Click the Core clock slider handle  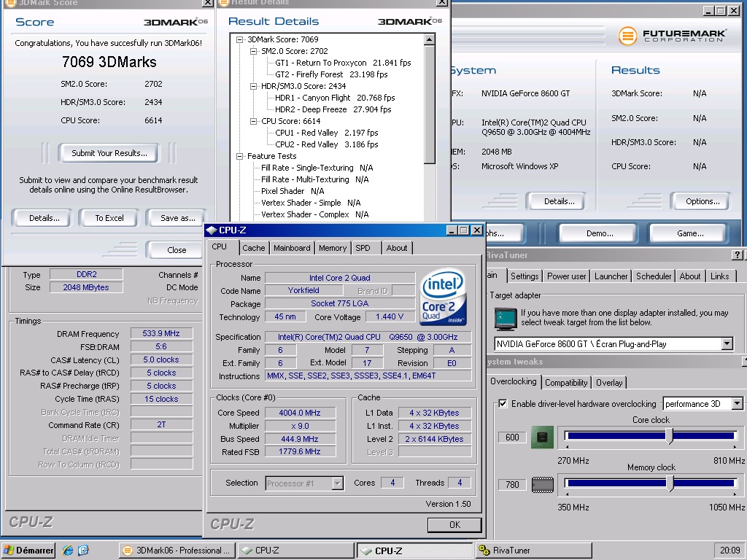(670, 436)
